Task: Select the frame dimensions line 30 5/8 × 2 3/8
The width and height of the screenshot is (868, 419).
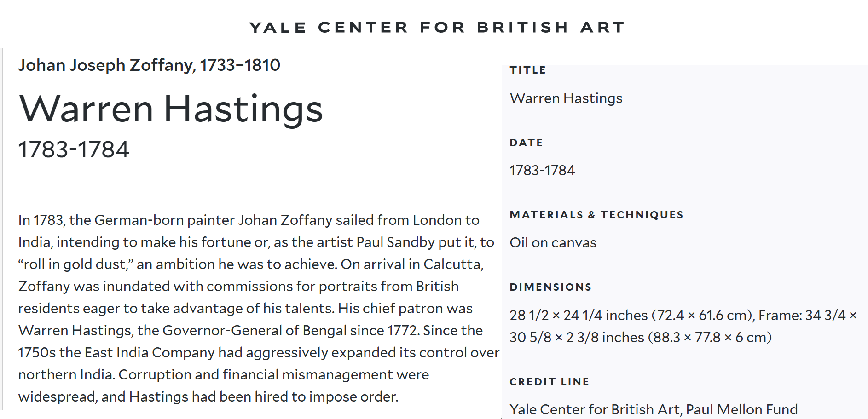Action: (641, 338)
